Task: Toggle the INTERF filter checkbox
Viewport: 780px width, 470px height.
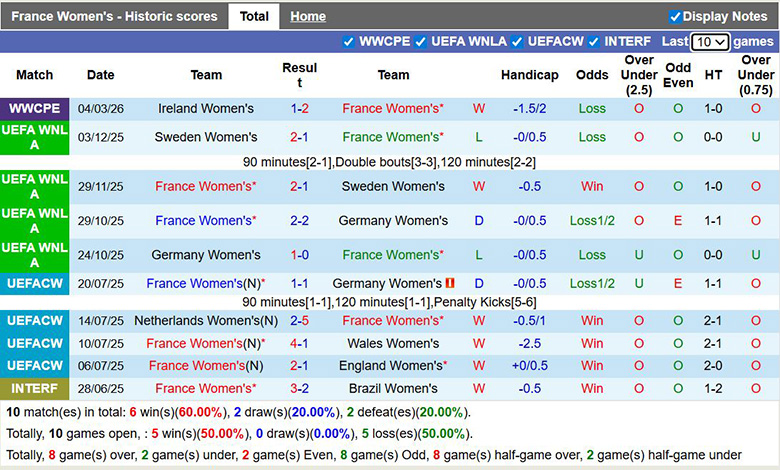Action: coord(593,42)
